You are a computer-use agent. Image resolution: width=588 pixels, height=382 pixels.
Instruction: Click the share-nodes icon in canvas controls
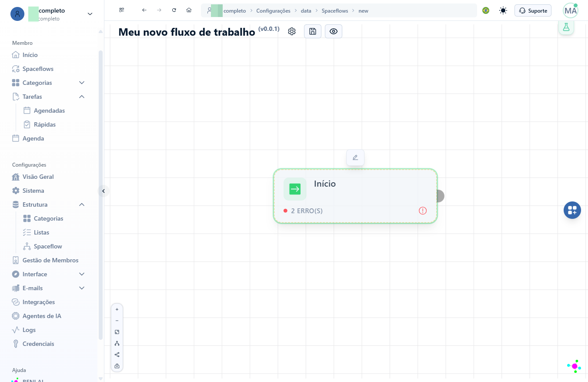coord(117,355)
